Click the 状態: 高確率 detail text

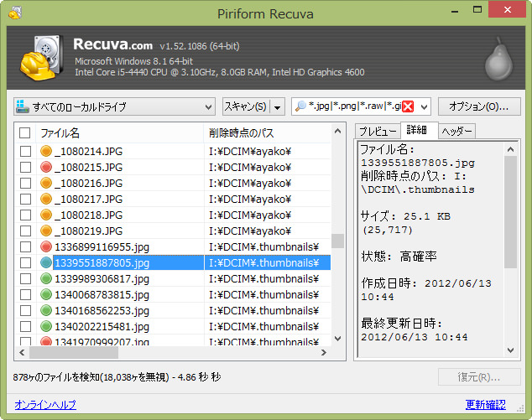(399, 257)
